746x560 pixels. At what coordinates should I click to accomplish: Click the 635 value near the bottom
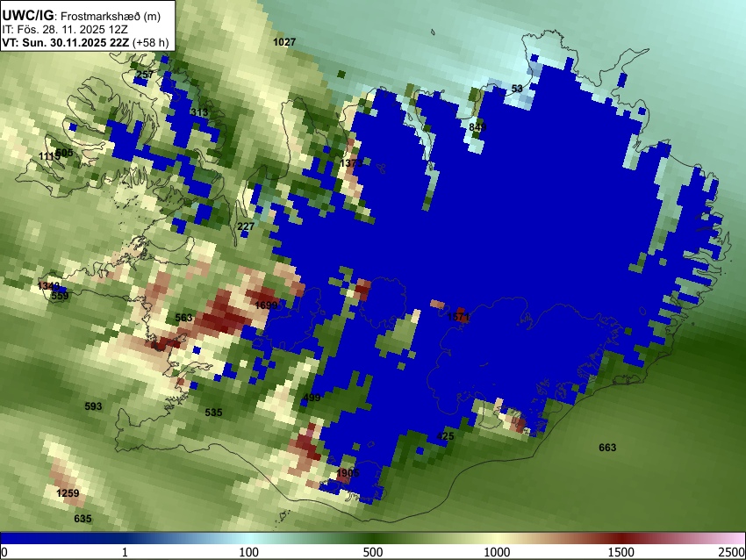(82, 519)
